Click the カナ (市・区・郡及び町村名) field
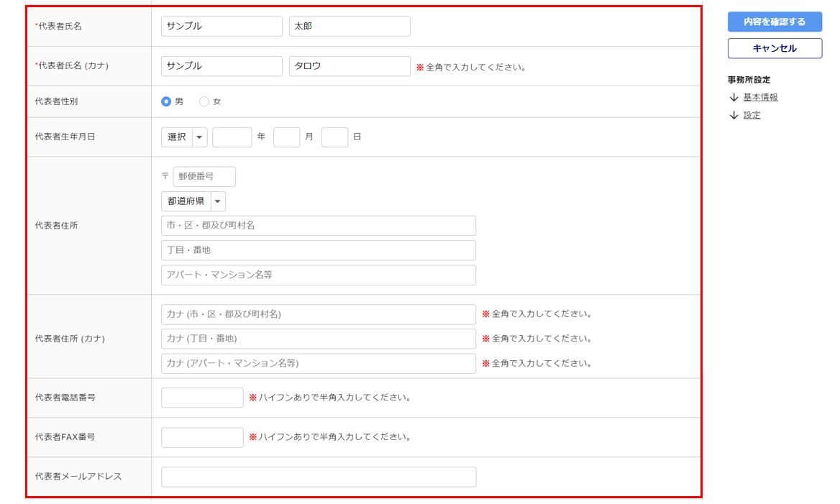Image resolution: width=840 pixels, height=504 pixels. pos(318,314)
